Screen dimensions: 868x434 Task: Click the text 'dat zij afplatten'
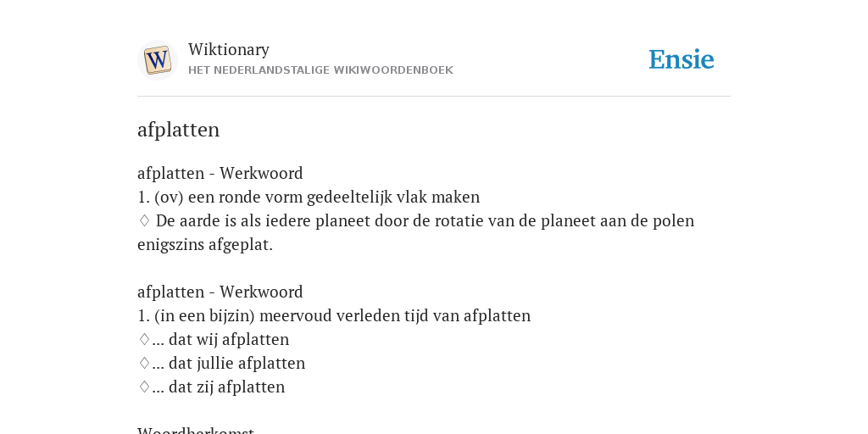[x=226, y=387]
